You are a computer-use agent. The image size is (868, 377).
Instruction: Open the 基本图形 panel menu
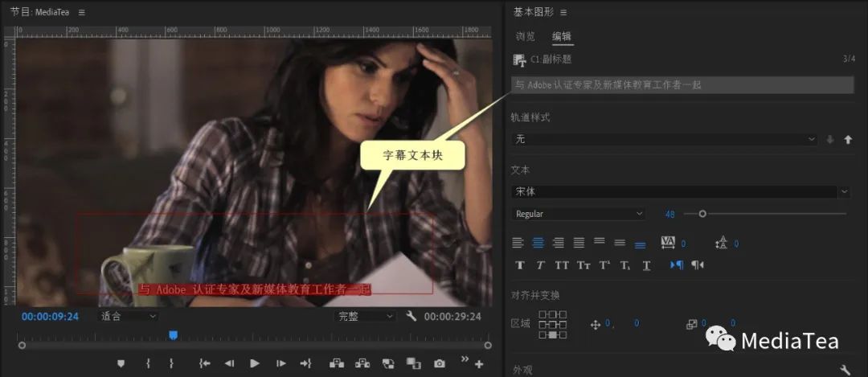click(x=563, y=12)
